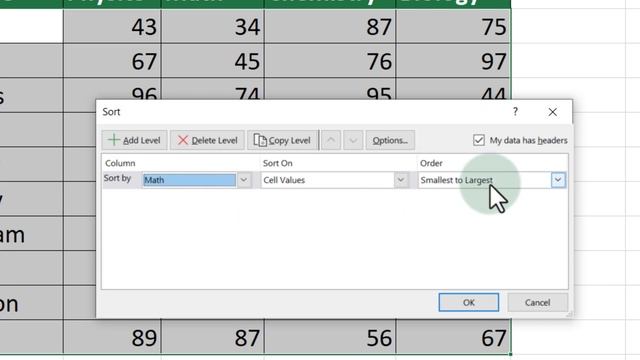Click the Column header label in dialog
Viewport: 640px width, 360px height.
tap(120, 163)
